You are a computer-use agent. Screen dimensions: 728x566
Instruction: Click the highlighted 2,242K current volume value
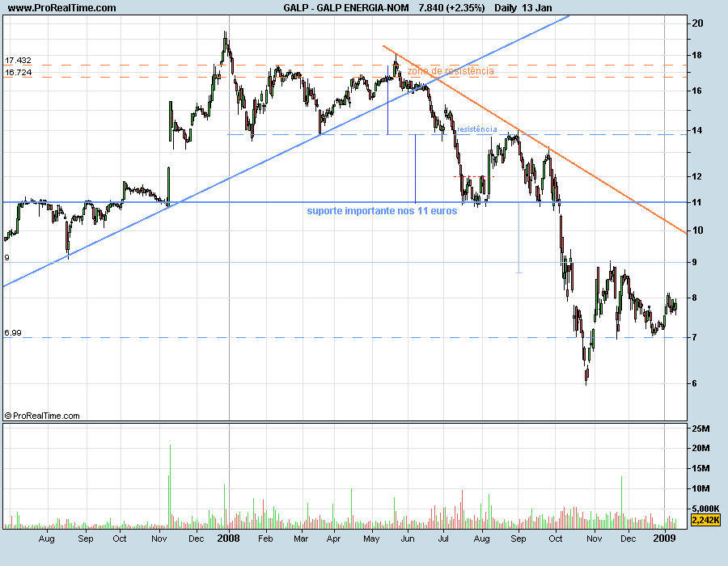click(x=705, y=520)
